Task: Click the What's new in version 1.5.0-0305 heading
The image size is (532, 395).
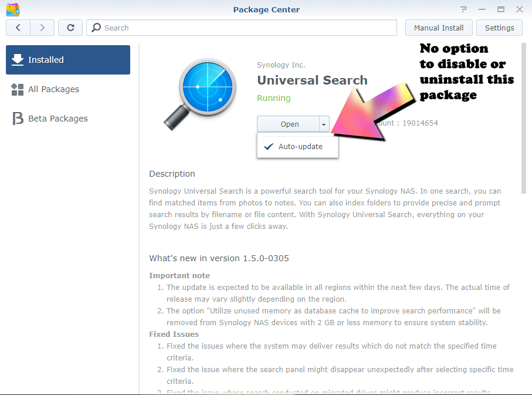Action: coord(219,258)
